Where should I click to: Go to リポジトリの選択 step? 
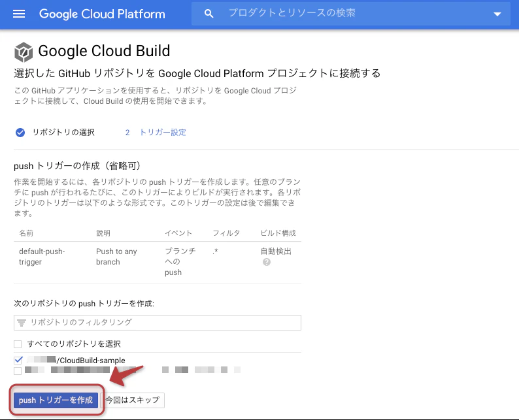[x=63, y=133]
